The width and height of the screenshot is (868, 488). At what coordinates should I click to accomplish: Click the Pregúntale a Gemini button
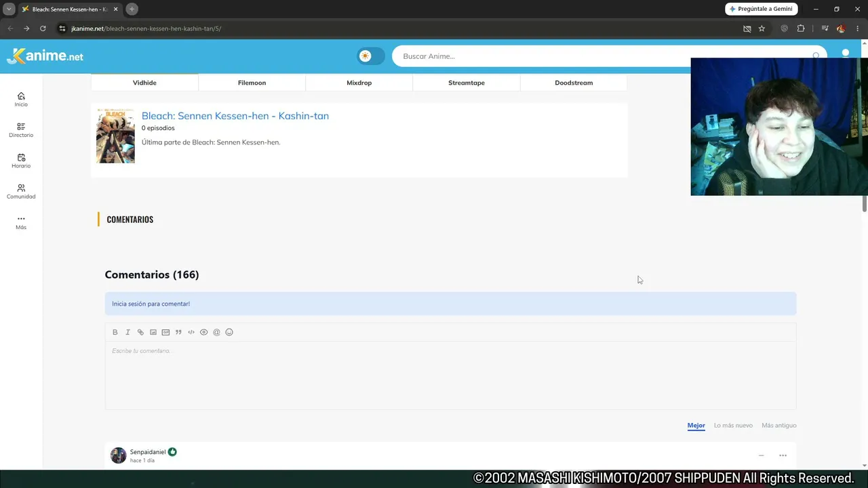pos(762,9)
